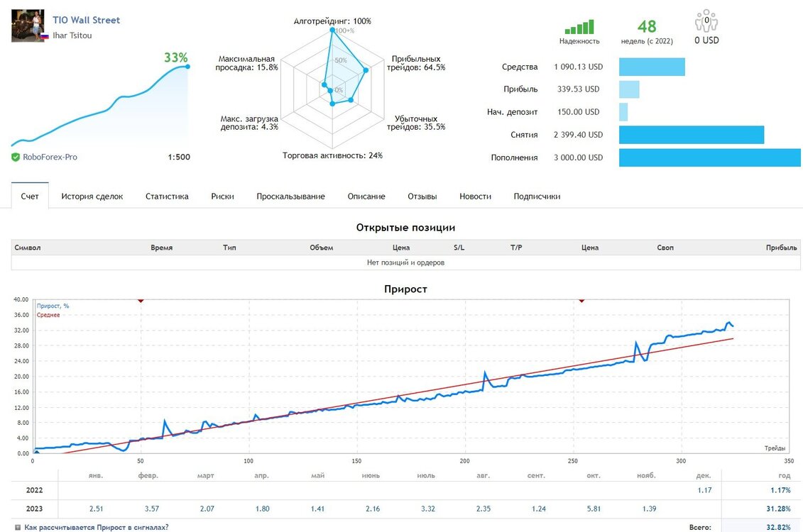Viewport: 803px width, 532px height.
Task: Click the Снятия withdrawals bar
Action: click(x=692, y=135)
